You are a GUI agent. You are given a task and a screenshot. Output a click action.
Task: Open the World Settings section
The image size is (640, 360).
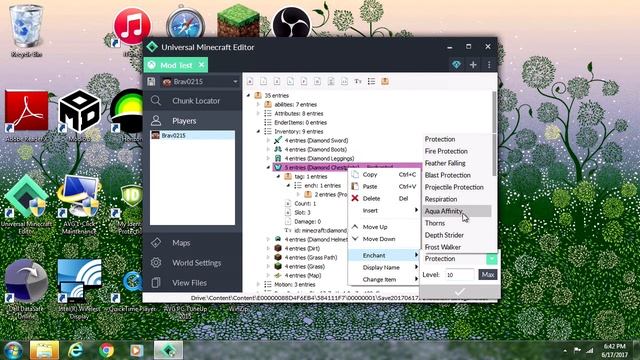(192, 263)
